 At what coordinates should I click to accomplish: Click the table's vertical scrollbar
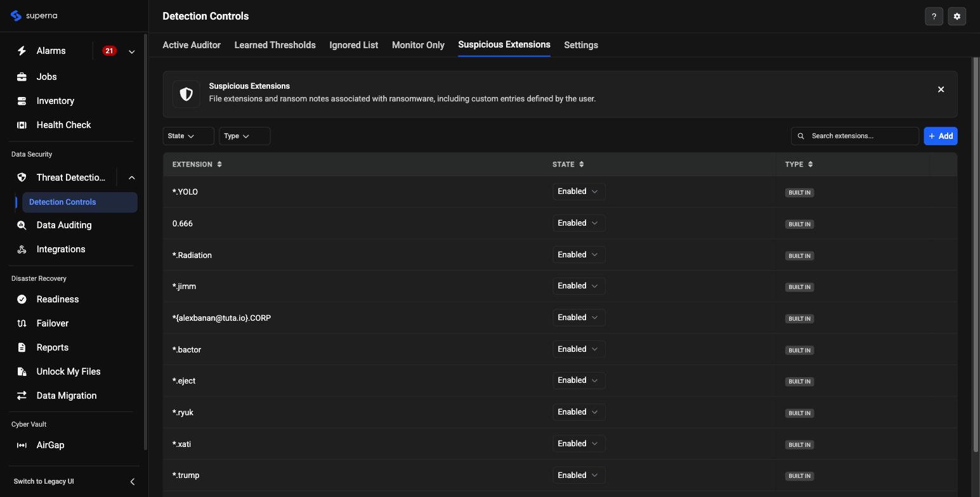(976, 254)
